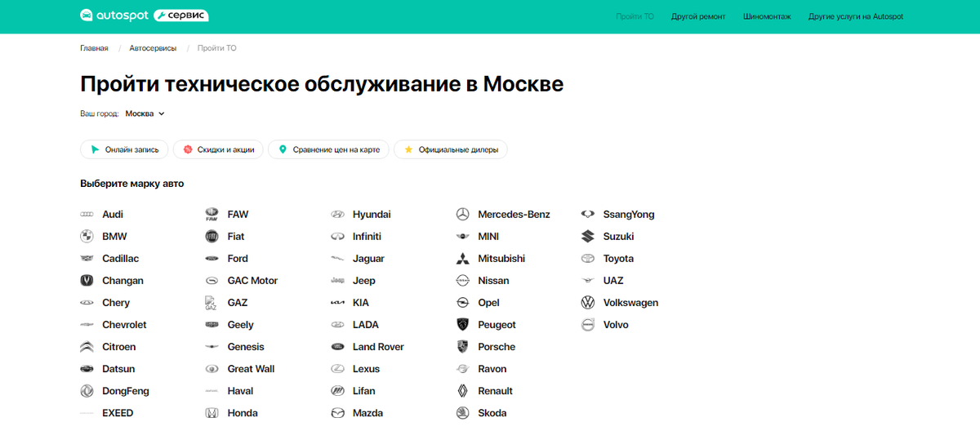The width and height of the screenshot is (980, 440).
Task: Click the Land Rover logo icon
Action: coord(337,347)
